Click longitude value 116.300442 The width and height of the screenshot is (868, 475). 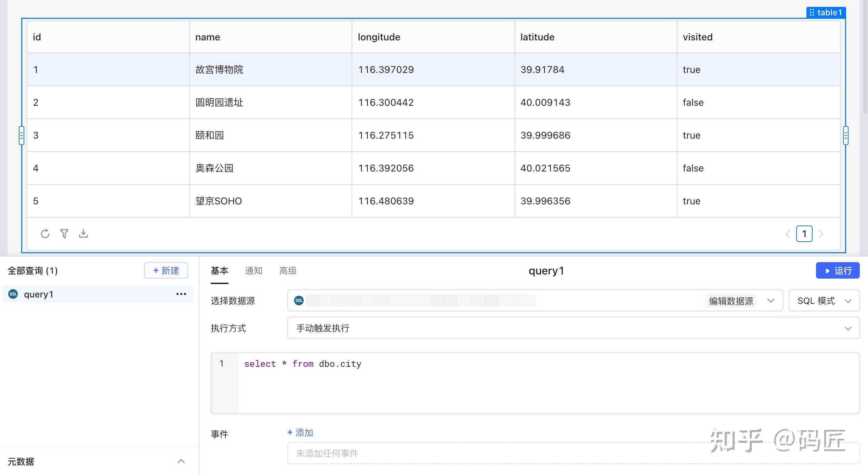386,102
